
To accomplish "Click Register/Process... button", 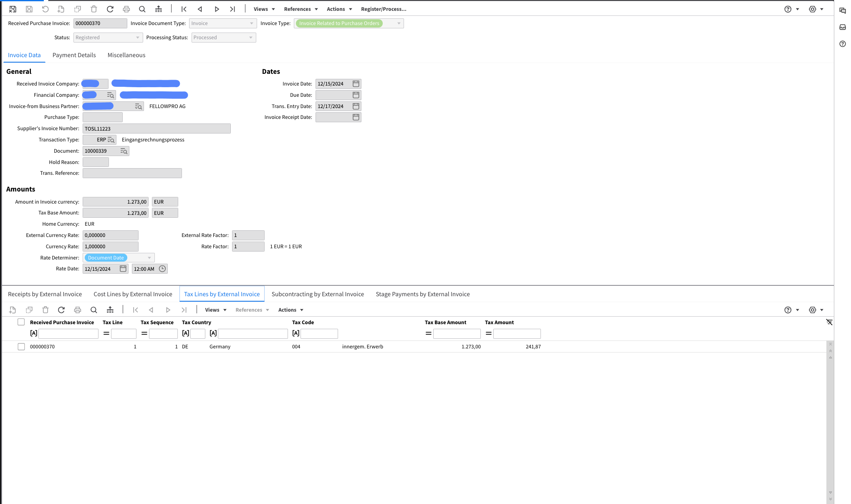I will click(384, 9).
